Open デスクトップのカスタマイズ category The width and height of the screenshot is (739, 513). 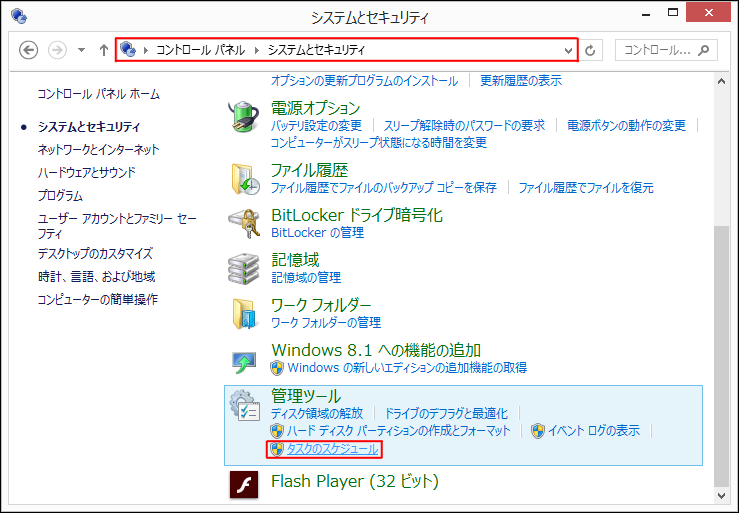[95, 254]
